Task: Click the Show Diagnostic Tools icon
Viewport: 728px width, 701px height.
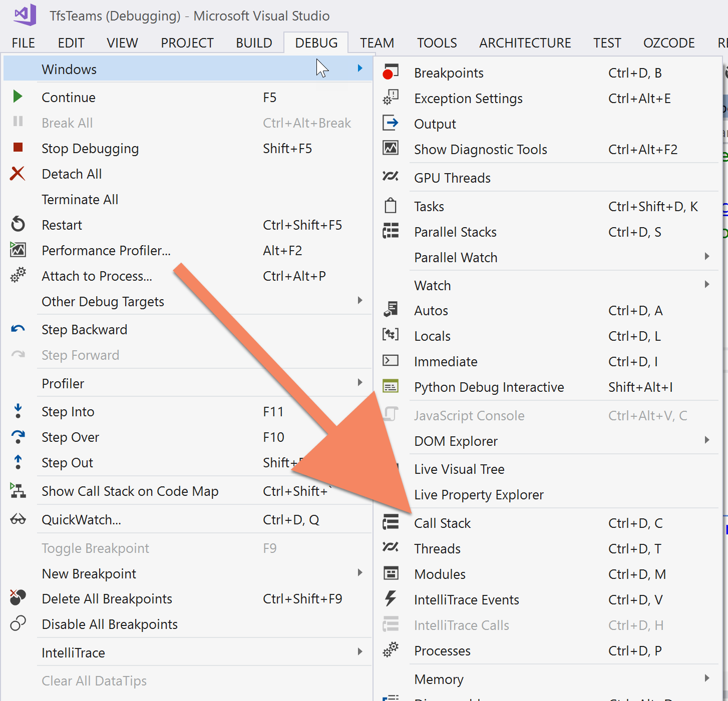Action: tap(391, 148)
